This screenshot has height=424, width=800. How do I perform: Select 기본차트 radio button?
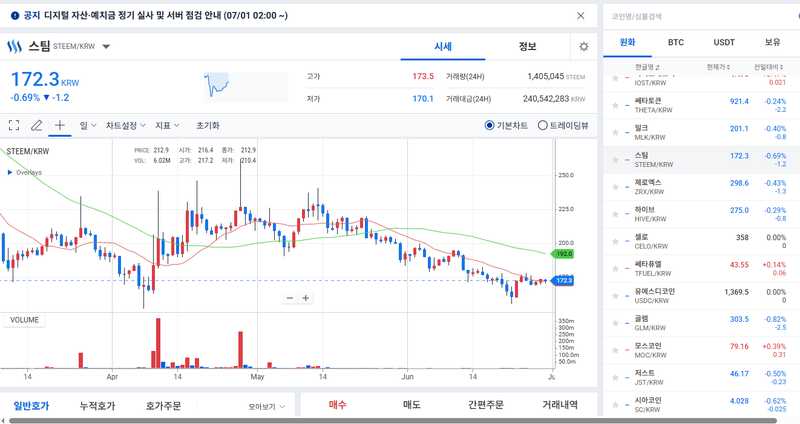click(489, 125)
